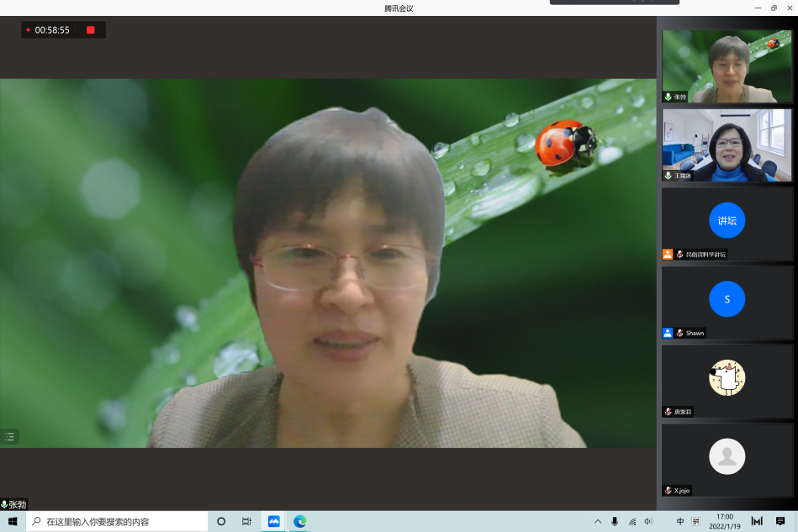Click the Windows search input box
Screen dimensions: 798x532
coord(118,521)
